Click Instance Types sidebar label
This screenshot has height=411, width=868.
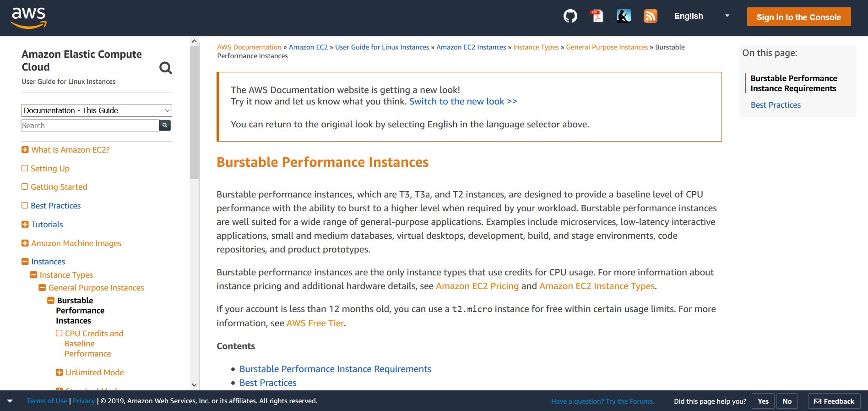coord(66,275)
